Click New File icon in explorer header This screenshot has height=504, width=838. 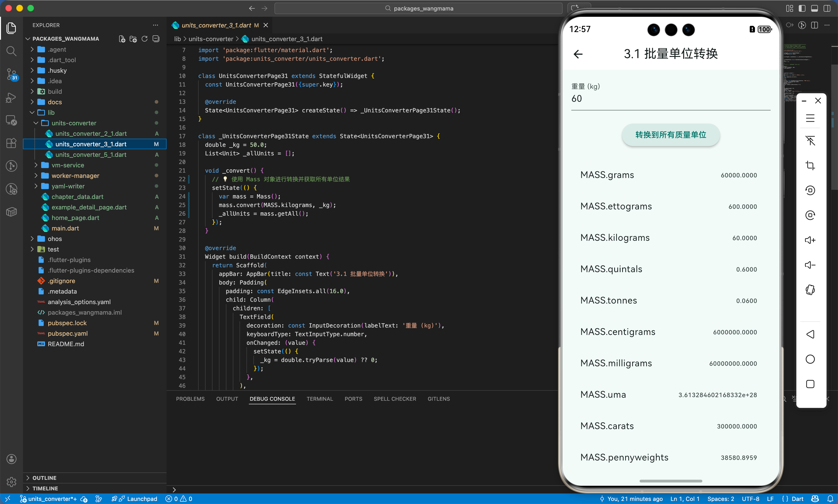click(122, 39)
